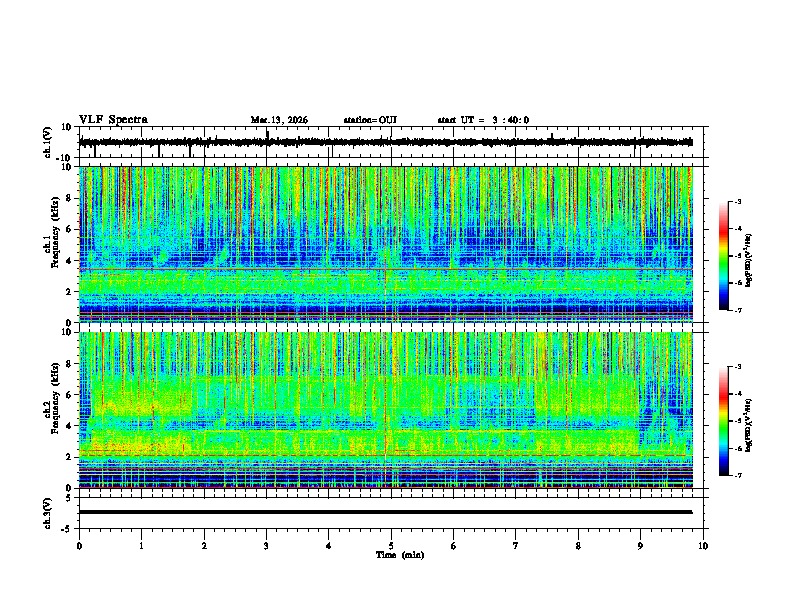This screenshot has height=612, width=792.
Task: Click the time axis tick label "9"
Action: pos(640,546)
